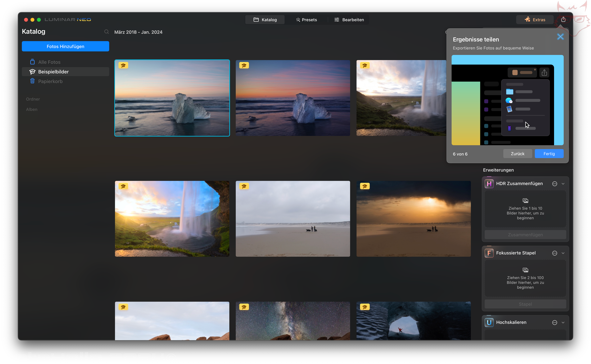
Task: Switch to the Katalog tab
Action: coord(265,19)
